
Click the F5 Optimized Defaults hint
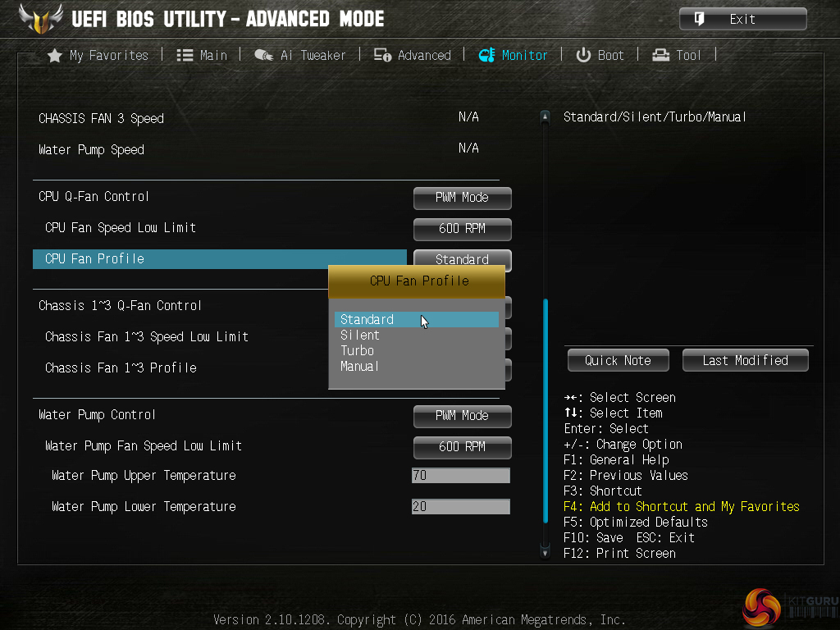pos(636,522)
